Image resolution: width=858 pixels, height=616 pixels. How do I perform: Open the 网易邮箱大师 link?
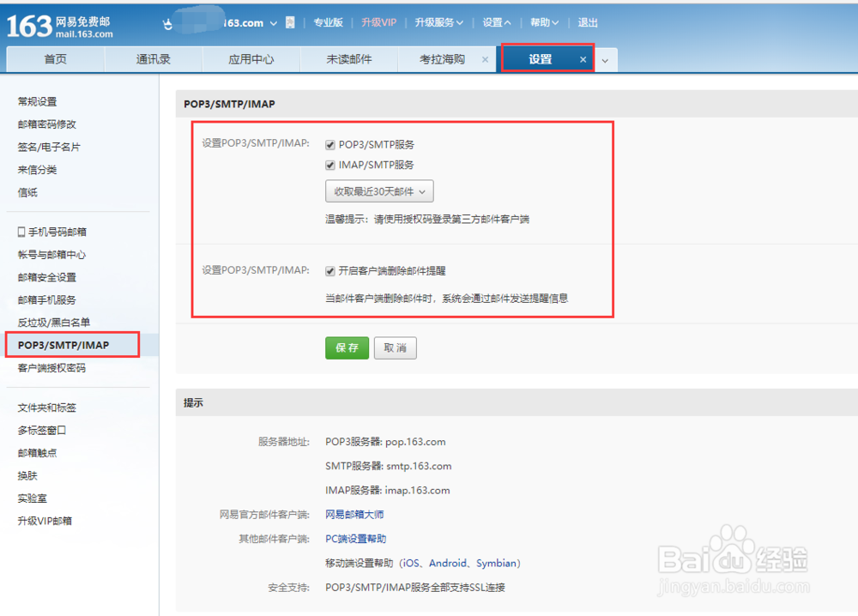click(x=354, y=514)
